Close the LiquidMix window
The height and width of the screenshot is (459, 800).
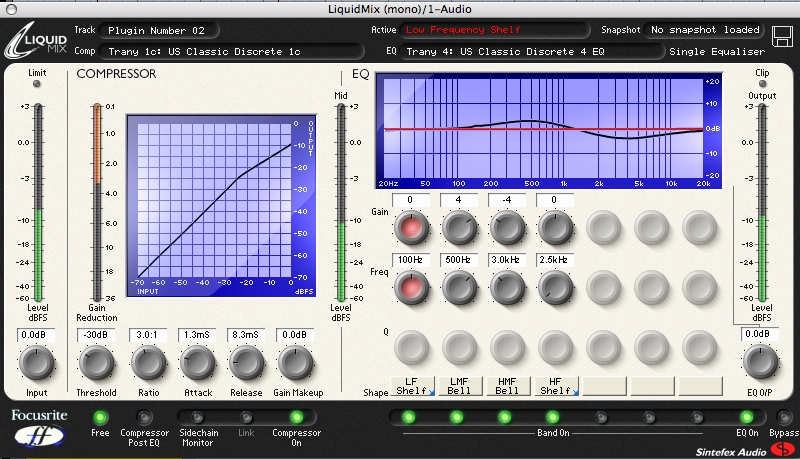(11, 9)
